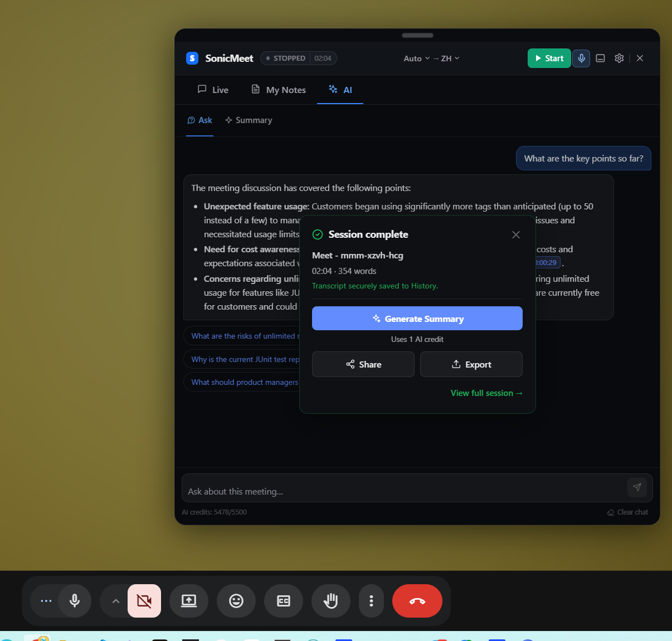Image resolution: width=672 pixels, height=641 pixels.
Task: Dismiss the Session complete dialog
Action: click(x=516, y=234)
